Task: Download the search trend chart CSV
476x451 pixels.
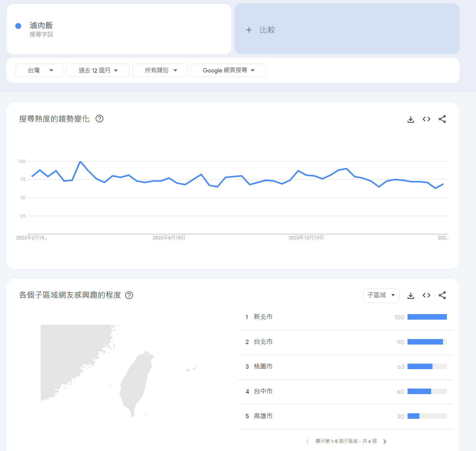Action: point(411,119)
